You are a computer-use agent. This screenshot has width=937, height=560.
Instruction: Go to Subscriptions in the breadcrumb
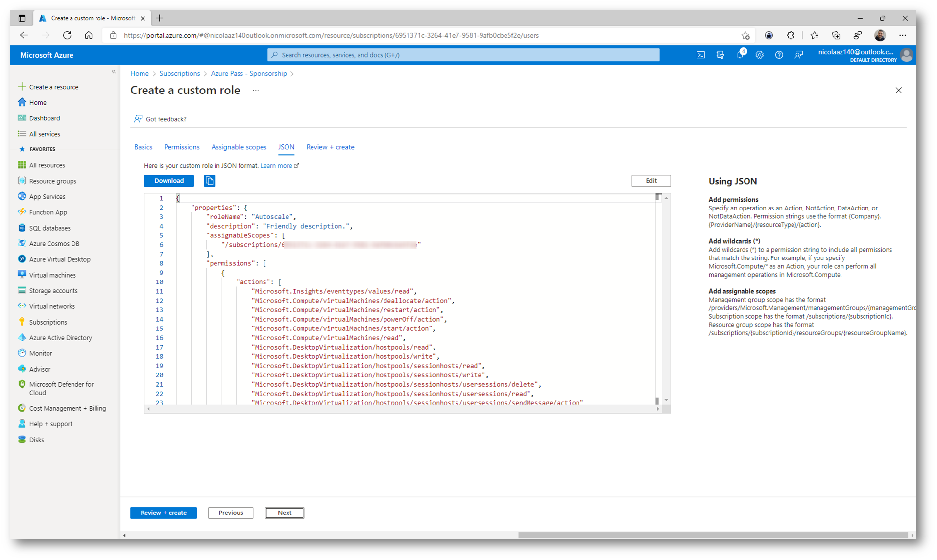pyautogui.click(x=180, y=73)
